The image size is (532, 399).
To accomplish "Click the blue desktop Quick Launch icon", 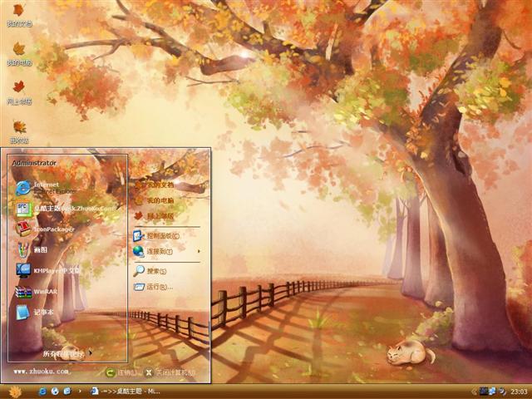I will tap(67, 392).
